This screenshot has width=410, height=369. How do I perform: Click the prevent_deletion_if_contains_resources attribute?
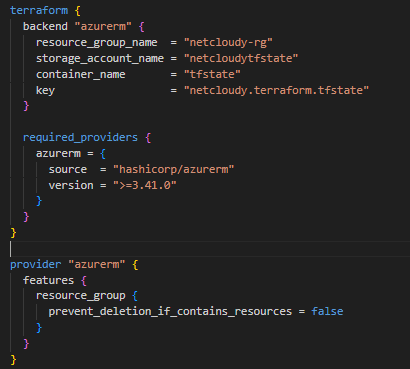(x=170, y=312)
